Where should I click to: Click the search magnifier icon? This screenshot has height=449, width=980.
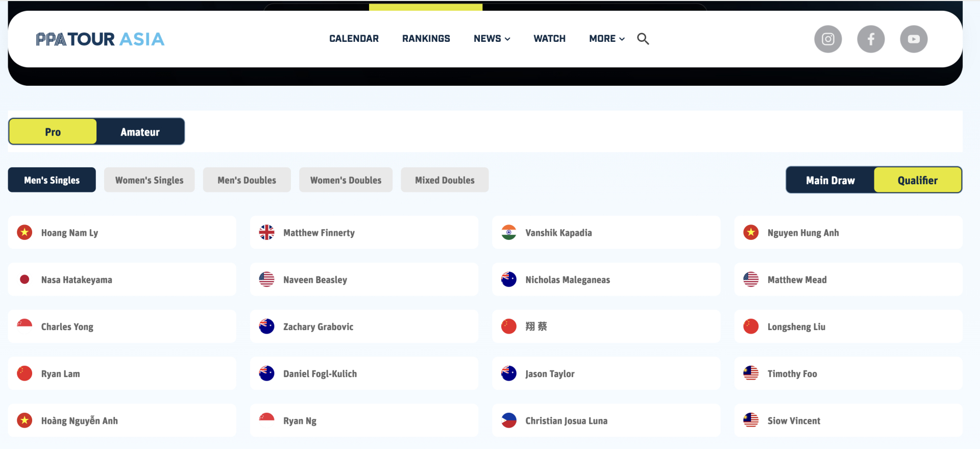tap(643, 39)
